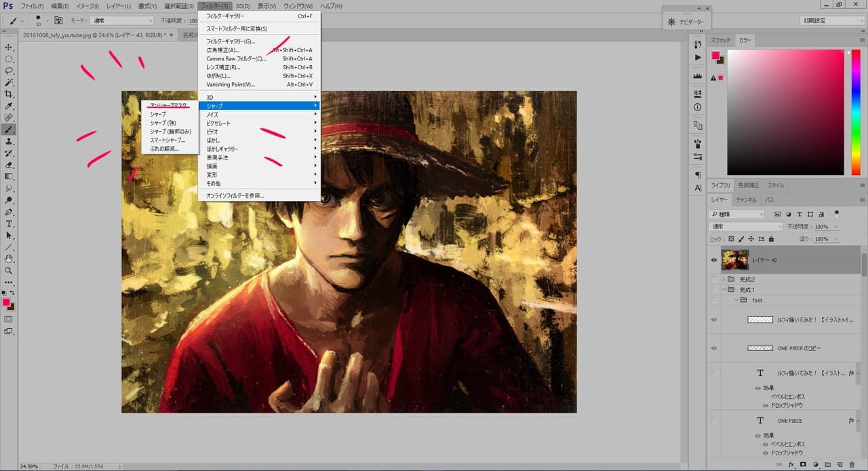The image size is (868, 471).
Task: Select the Elliptical Marquee tool
Action: coord(9,59)
